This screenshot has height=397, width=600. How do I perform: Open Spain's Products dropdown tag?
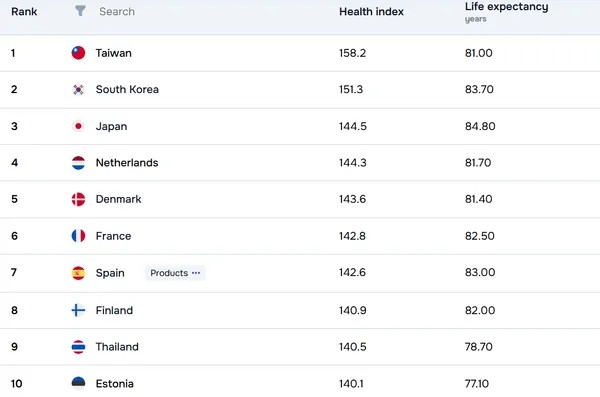click(x=175, y=273)
